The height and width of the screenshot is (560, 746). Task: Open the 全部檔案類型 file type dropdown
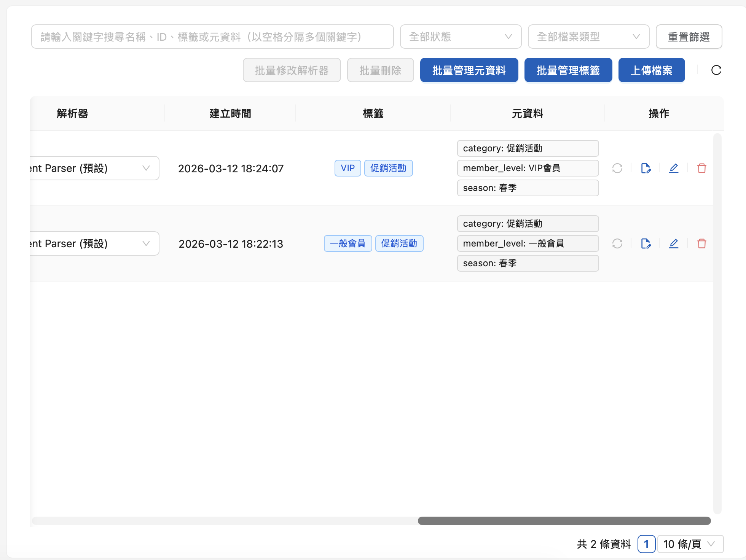click(588, 37)
